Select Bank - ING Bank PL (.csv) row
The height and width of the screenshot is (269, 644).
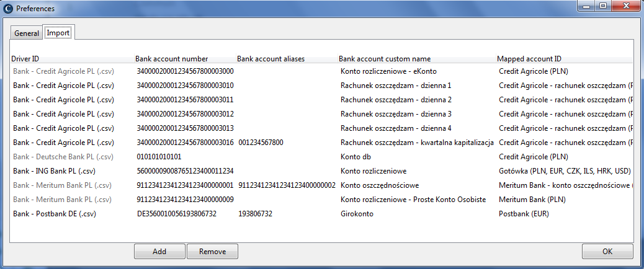click(54, 171)
